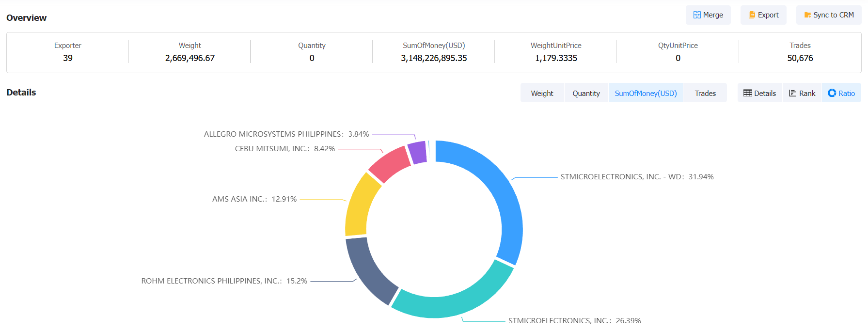This screenshot has height=331, width=868.
Task: Click the Export document icon
Action: pyautogui.click(x=752, y=15)
